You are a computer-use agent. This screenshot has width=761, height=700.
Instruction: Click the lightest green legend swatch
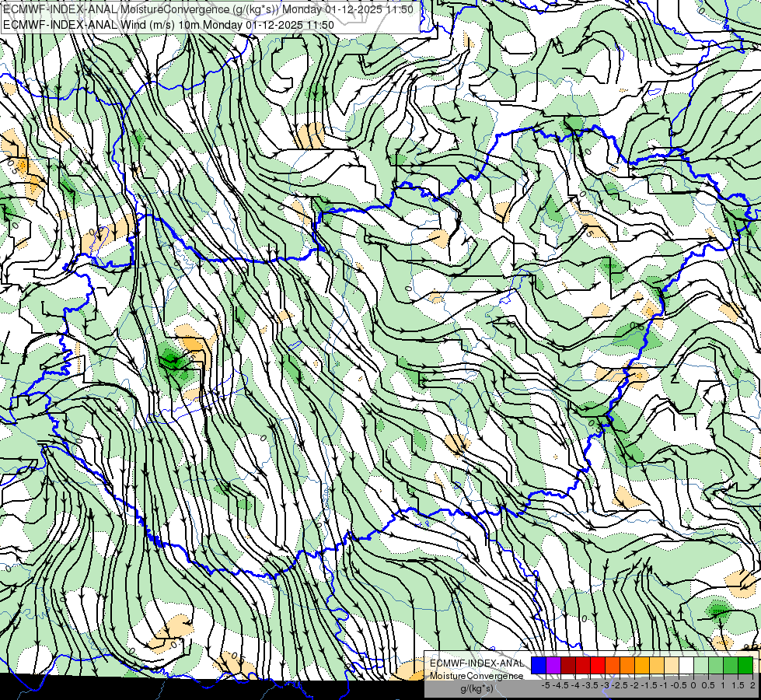(x=701, y=666)
